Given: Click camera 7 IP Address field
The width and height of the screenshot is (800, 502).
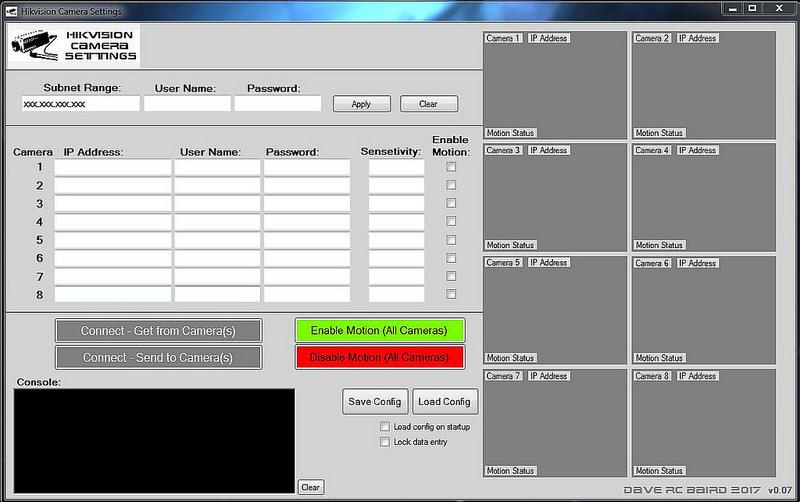Looking at the screenshot, I should [113, 277].
